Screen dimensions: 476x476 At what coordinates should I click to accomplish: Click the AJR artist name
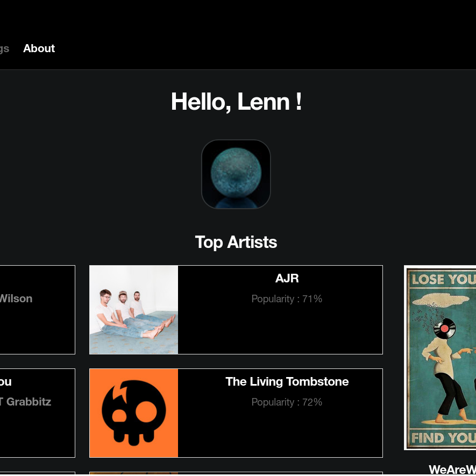click(287, 278)
